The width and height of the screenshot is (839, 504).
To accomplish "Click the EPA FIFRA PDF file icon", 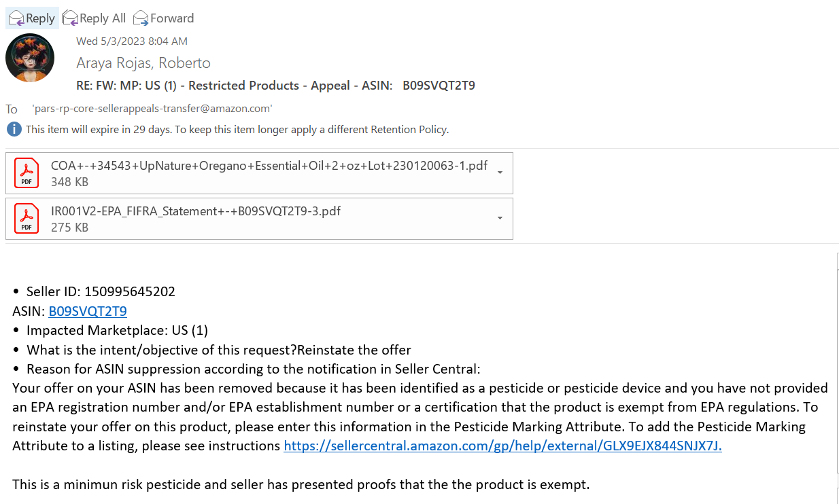I will click(27, 219).
